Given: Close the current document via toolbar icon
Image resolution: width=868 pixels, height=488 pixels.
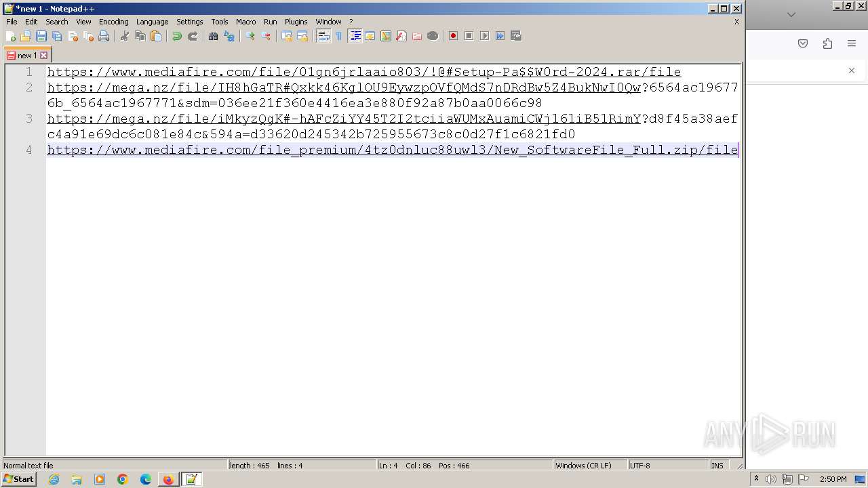Looking at the screenshot, I should click(x=73, y=36).
